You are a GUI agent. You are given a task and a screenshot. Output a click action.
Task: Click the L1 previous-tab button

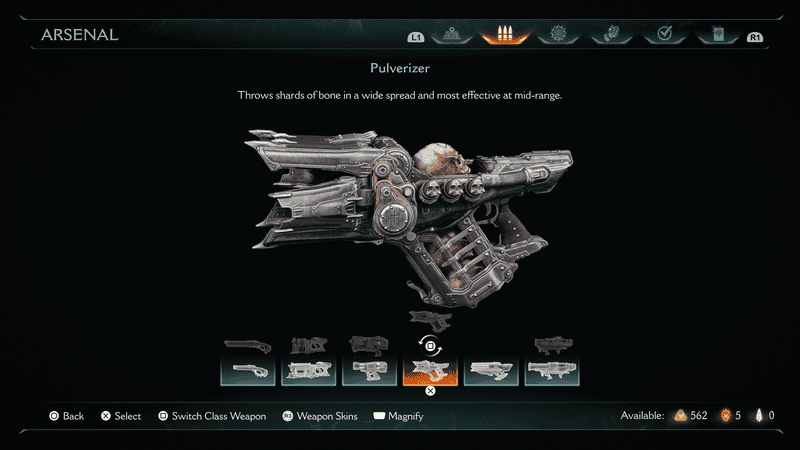point(416,37)
